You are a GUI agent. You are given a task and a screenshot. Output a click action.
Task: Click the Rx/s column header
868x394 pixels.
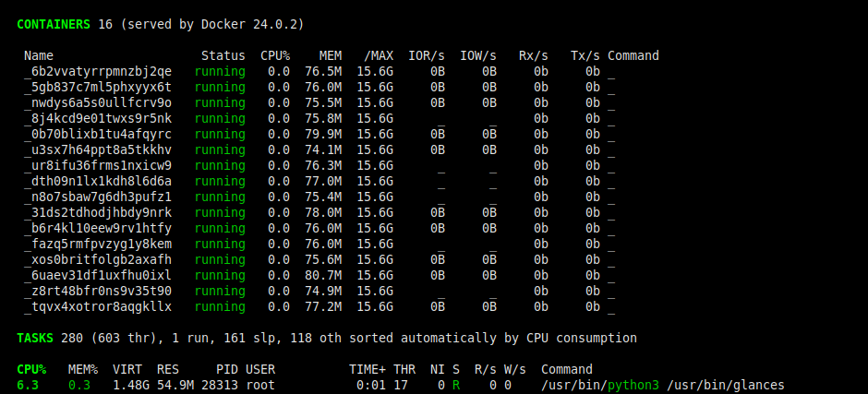534,56
